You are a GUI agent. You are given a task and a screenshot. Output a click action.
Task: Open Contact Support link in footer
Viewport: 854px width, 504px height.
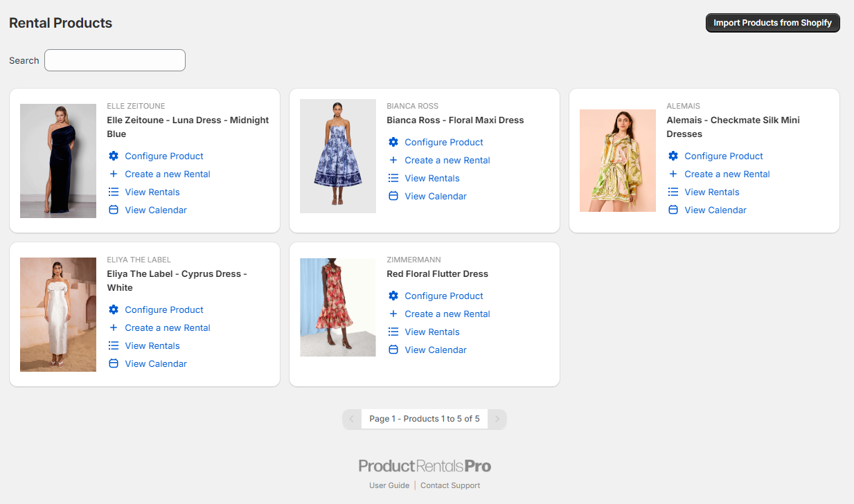point(450,485)
